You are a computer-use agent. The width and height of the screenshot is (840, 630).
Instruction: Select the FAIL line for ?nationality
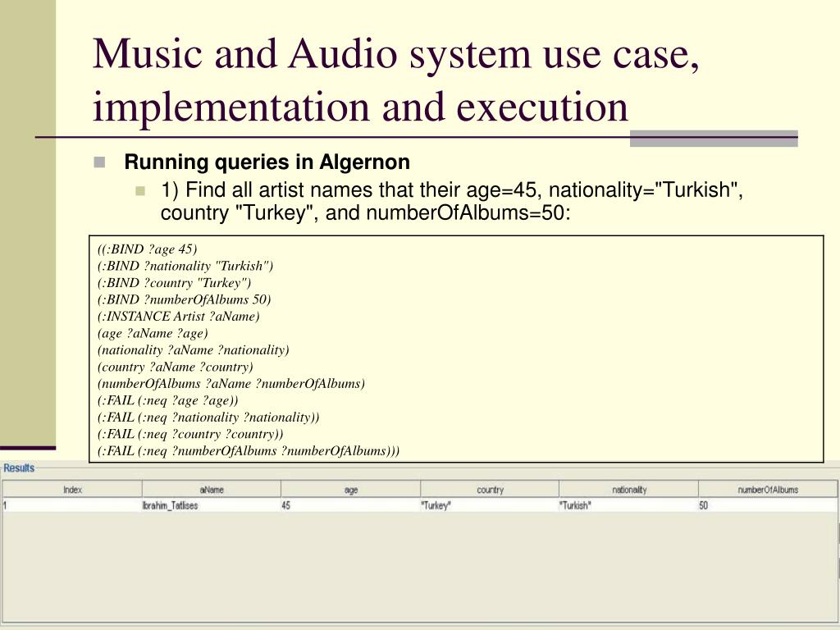click(x=208, y=417)
